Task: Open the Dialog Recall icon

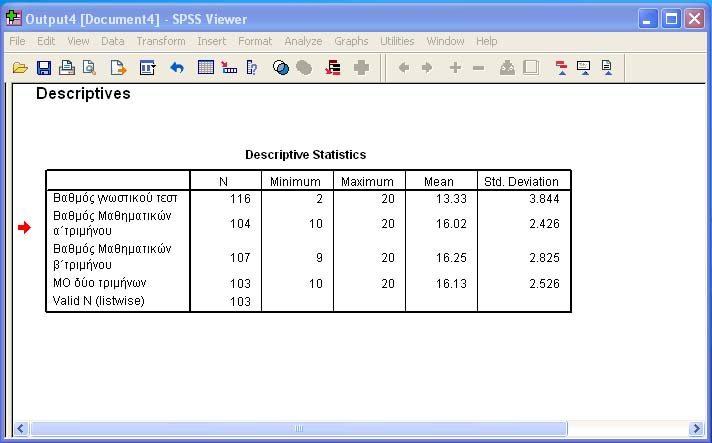Action: tap(147, 68)
